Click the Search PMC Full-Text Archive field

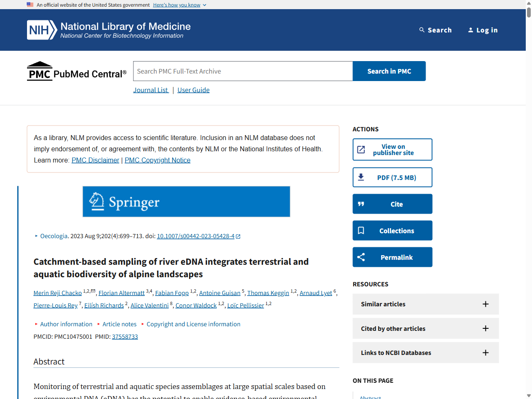click(243, 71)
